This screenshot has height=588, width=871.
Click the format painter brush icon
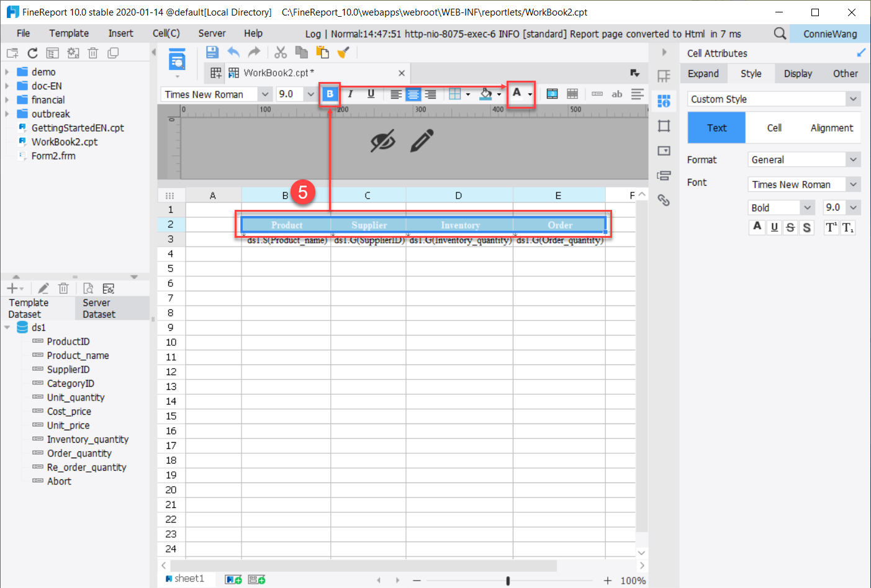[343, 53]
